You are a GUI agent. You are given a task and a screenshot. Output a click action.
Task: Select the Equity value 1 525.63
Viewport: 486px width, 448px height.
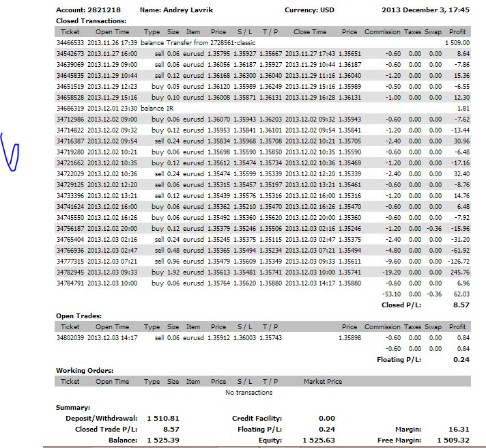319,440
